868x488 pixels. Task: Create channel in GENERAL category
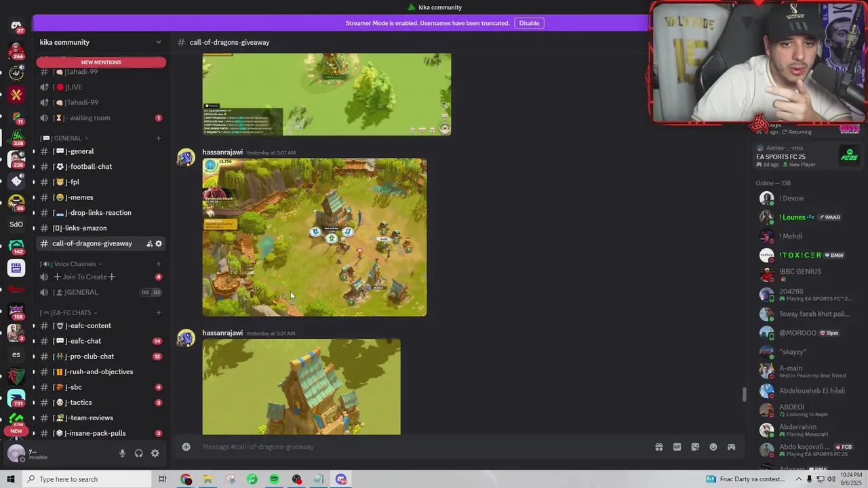click(159, 138)
